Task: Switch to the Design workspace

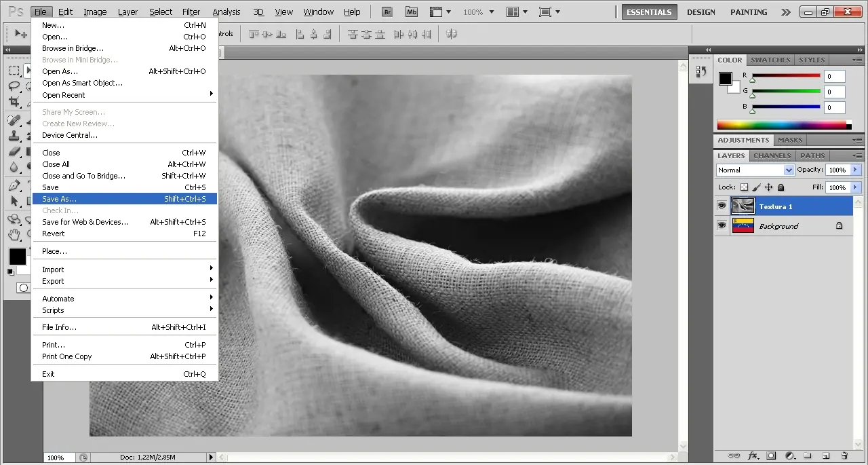Action: pos(701,12)
